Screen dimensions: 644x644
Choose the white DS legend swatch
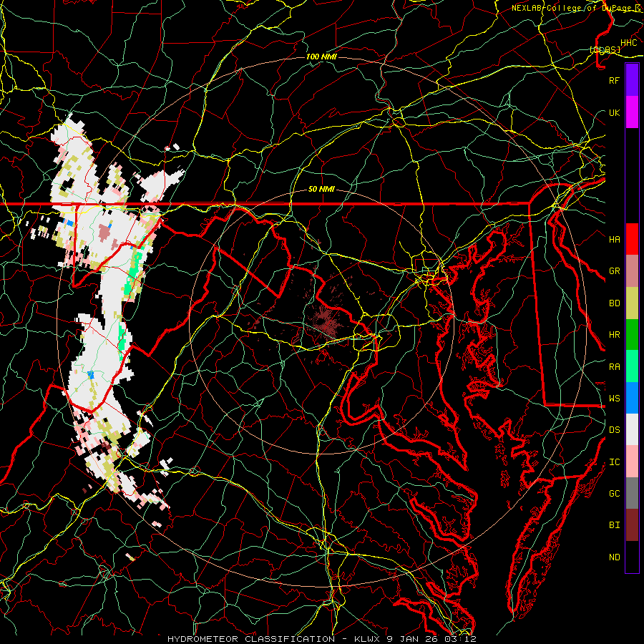[x=632, y=429]
